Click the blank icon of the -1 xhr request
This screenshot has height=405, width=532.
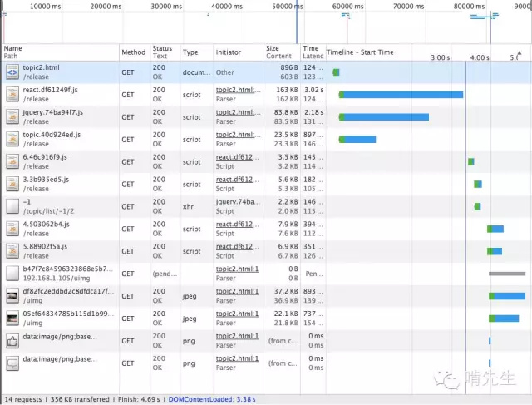pos(12,206)
